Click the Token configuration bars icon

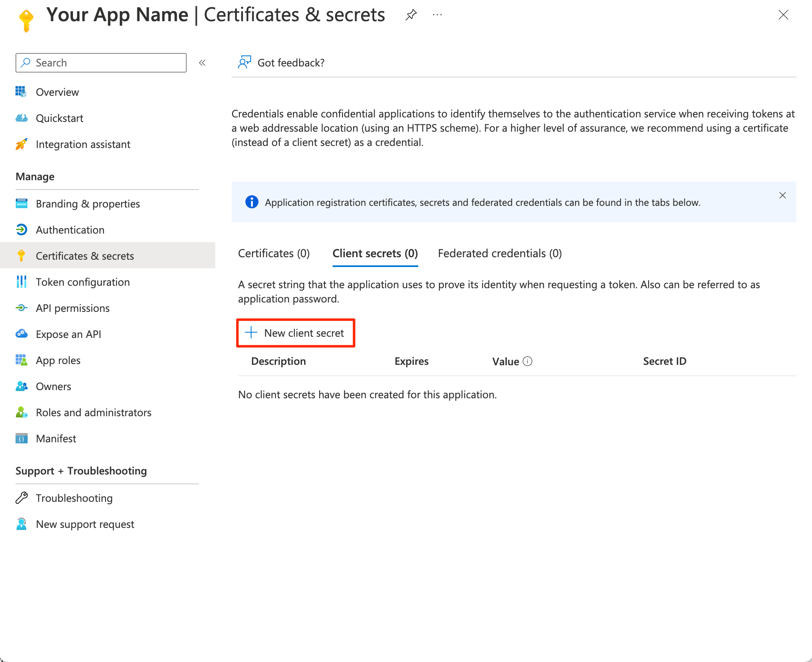pos(21,282)
